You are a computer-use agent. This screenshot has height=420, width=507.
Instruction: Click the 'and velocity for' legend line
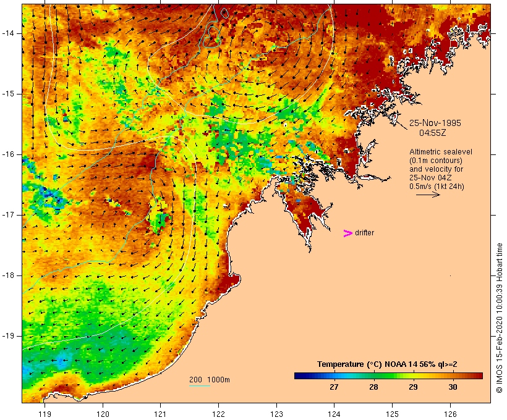click(x=436, y=169)
